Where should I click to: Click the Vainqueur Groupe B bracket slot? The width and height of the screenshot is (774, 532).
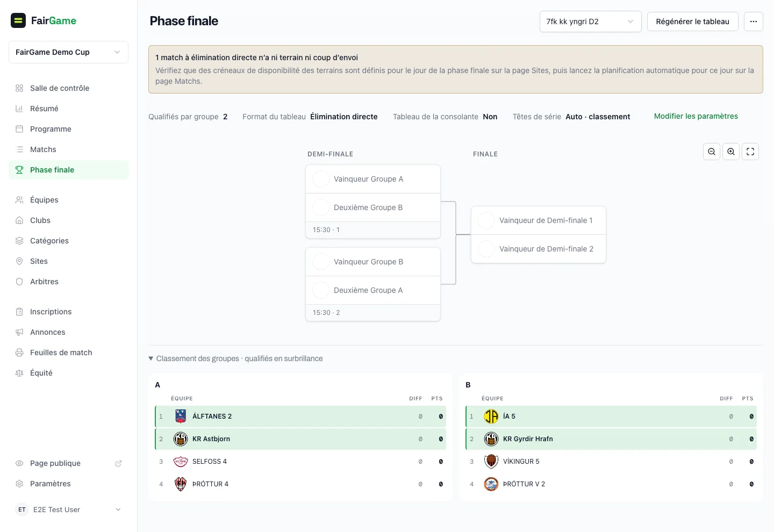[x=373, y=262]
